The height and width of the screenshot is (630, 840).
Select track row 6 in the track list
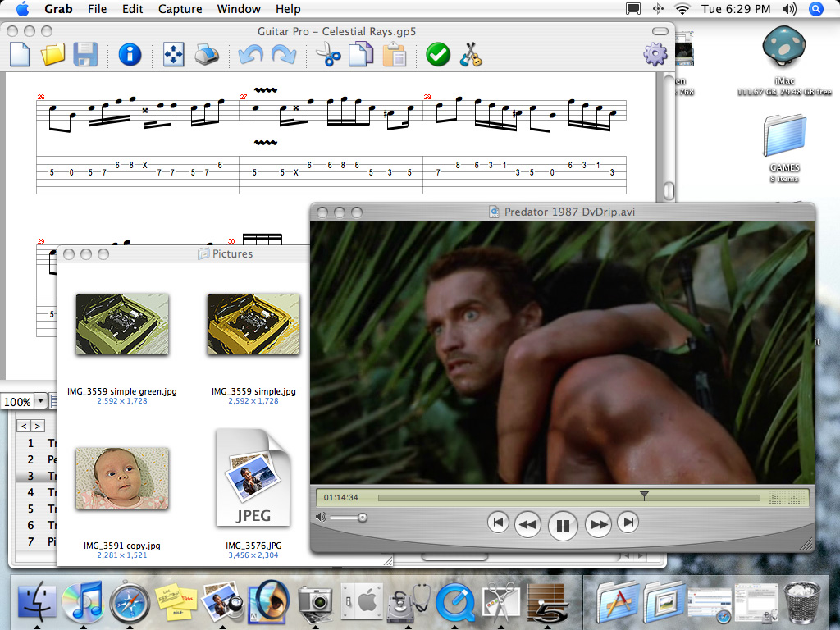pyautogui.click(x=35, y=525)
